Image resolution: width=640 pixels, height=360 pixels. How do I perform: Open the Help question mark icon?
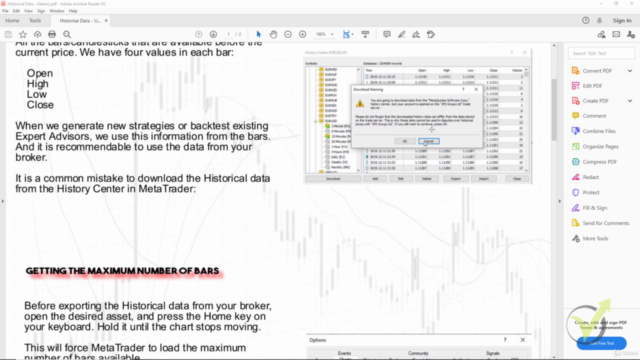586,20
